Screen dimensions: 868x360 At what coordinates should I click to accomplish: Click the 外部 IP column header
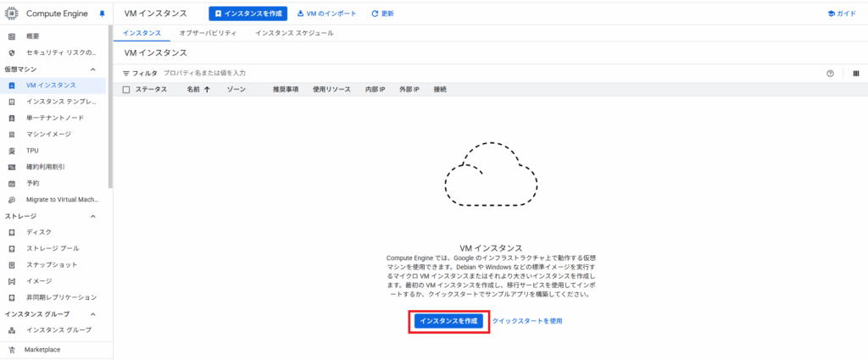tap(409, 90)
